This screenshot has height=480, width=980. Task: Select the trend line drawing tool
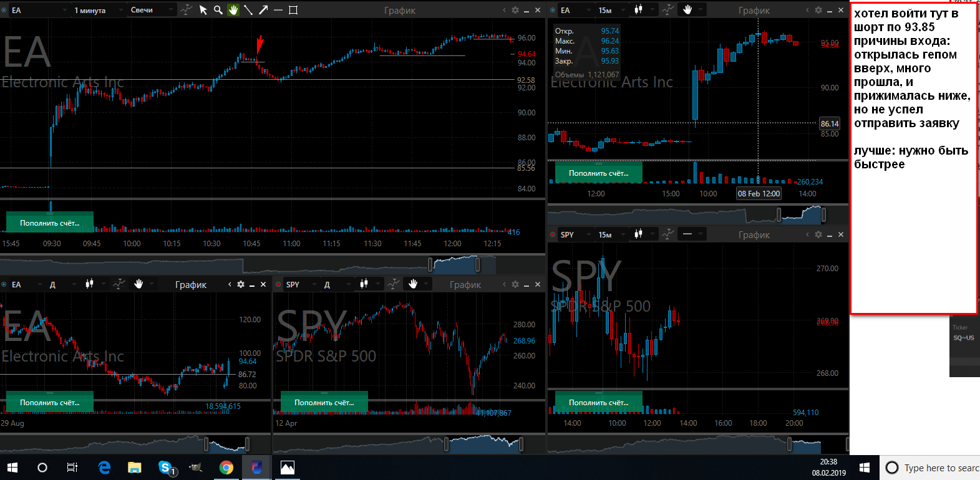point(248,10)
